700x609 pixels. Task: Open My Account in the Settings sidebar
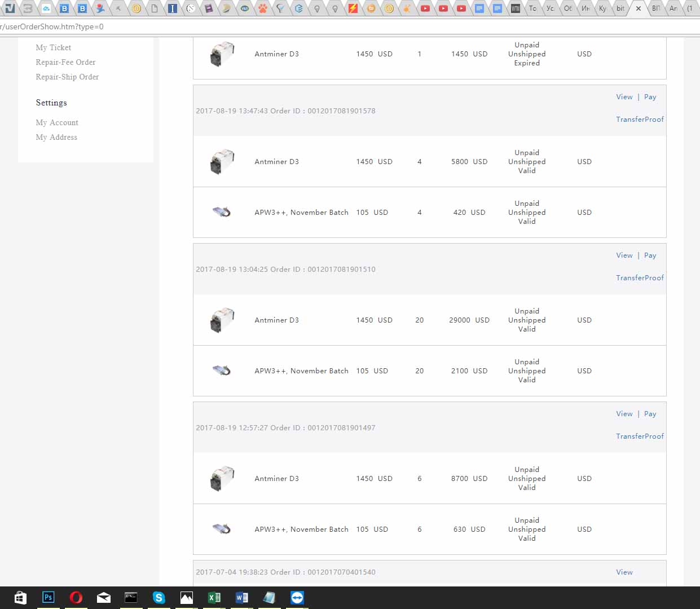[x=57, y=123]
